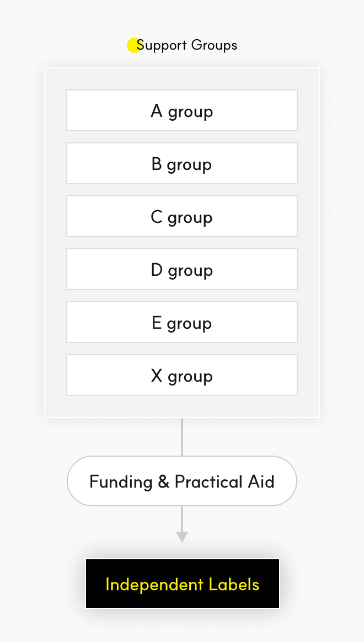Click the arrow shaft under Funding & Practical Aid
This screenshot has width=364, height=642.
click(182, 519)
